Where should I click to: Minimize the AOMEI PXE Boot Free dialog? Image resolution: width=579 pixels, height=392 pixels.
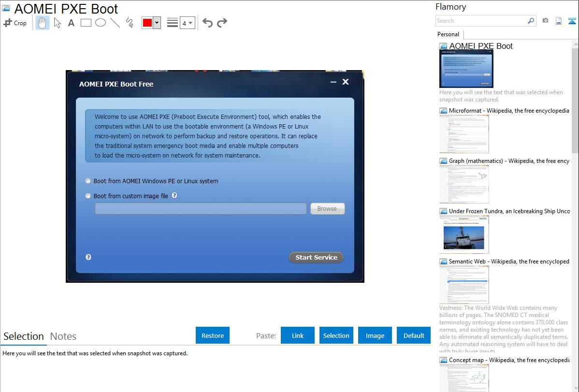tap(333, 82)
